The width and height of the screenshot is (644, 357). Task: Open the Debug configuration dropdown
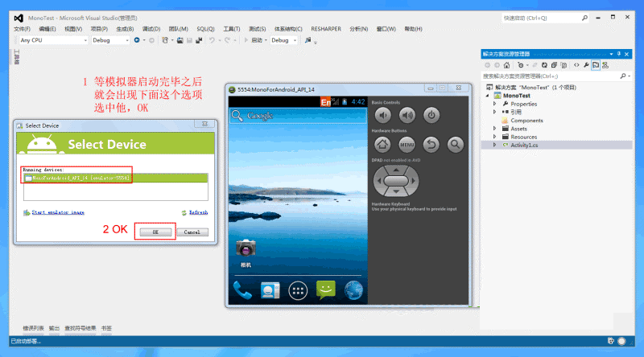110,40
